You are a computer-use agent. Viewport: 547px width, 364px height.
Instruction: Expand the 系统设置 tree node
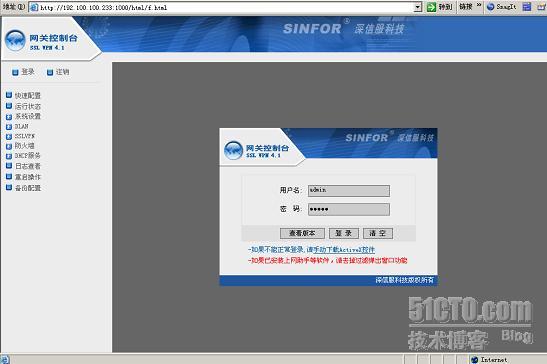coord(9,117)
